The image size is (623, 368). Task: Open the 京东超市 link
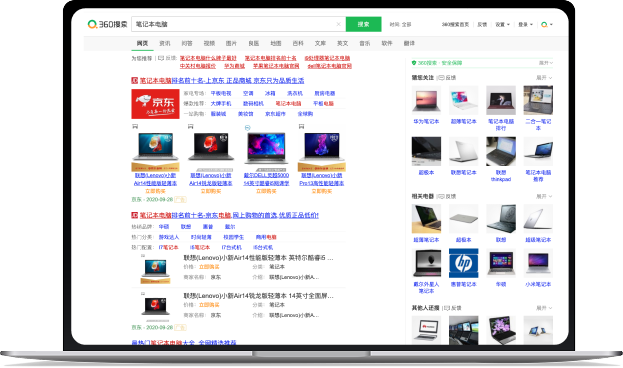pyautogui.click(x=275, y=114)
